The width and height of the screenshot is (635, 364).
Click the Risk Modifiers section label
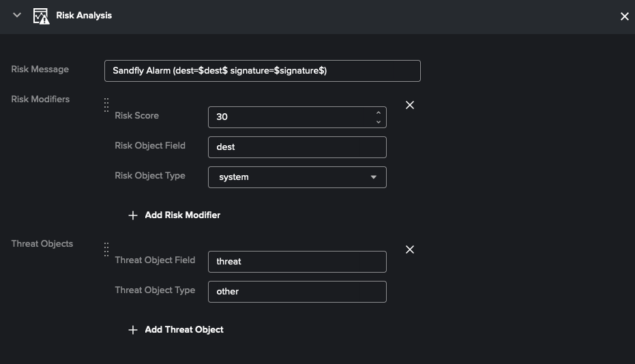pos(40,99)
